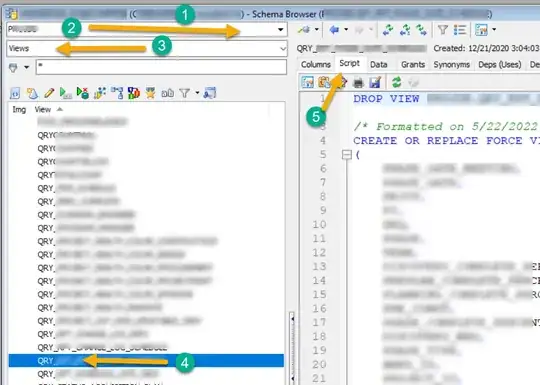540x385 pixels.
Task: Open the Grants tab
Action: (x=413, y=64)
